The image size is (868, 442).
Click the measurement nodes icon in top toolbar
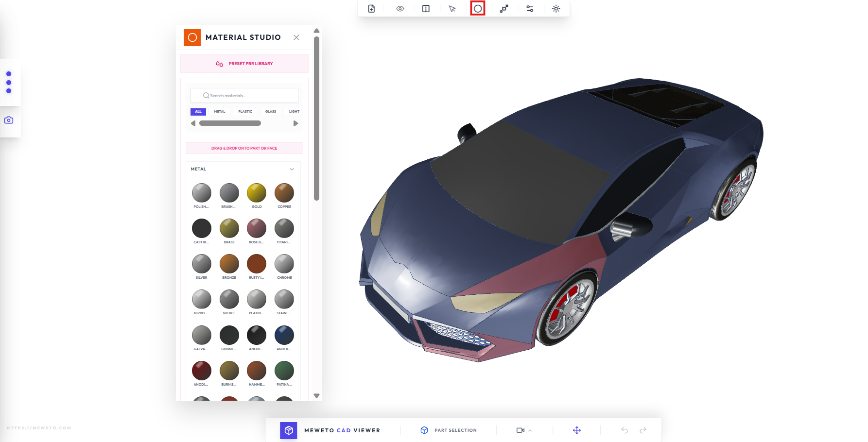[x=504, y=9]
